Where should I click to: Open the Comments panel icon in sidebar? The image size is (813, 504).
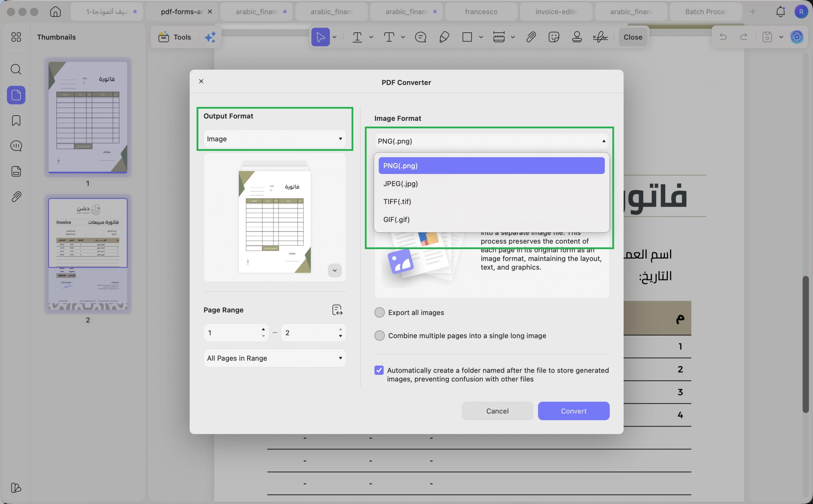16,146
